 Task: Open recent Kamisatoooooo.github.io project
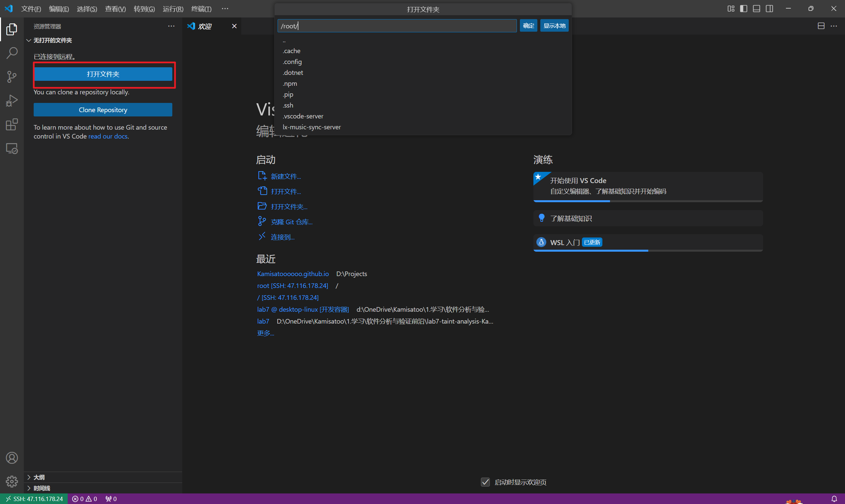[293, 274]
